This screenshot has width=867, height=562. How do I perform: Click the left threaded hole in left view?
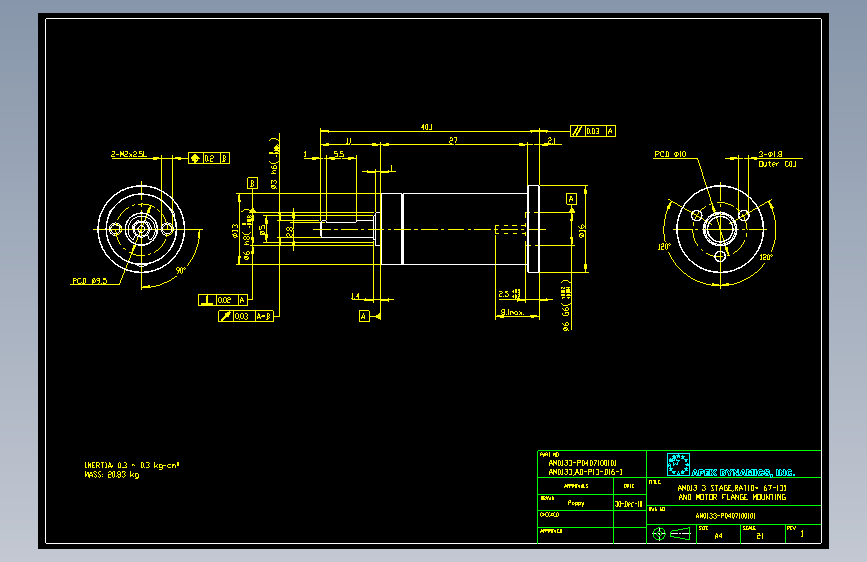pyautogui.click(x=115, y=229)
